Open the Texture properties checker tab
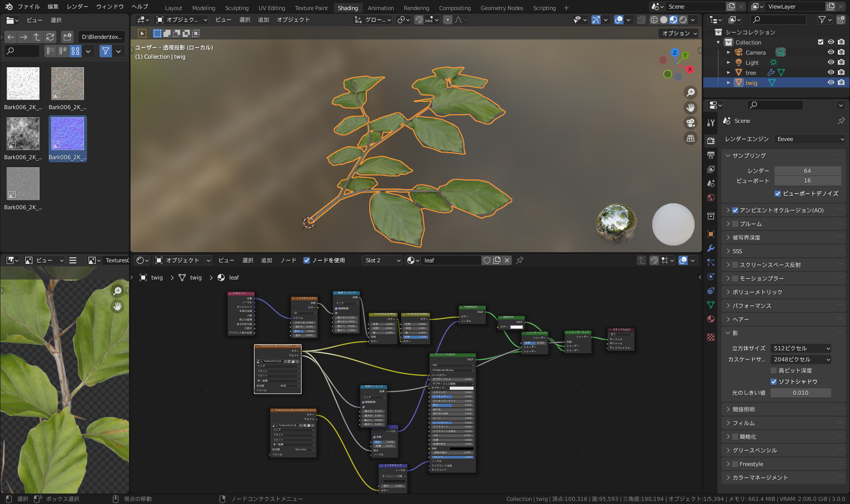 [711, 337]
